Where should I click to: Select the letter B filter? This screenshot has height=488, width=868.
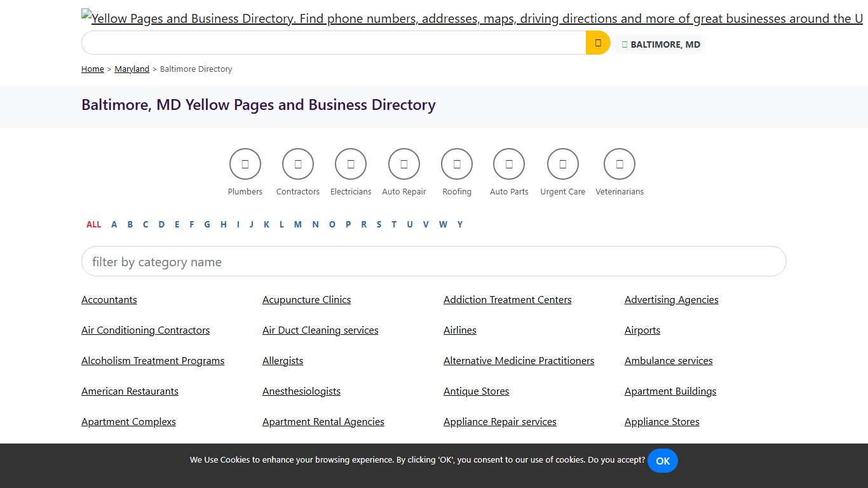pyautogui.click(x=130, y=224)
